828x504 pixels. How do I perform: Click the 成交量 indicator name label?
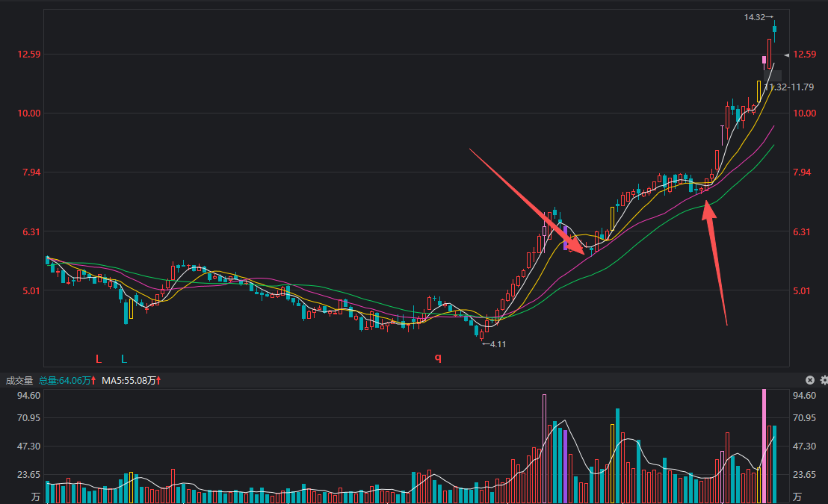(20, 381)
